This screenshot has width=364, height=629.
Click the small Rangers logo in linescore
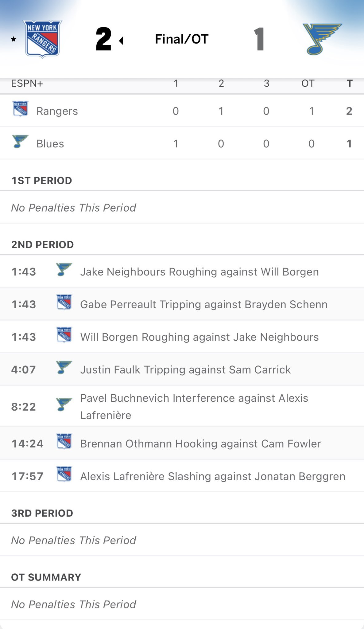tap(20, 109)
